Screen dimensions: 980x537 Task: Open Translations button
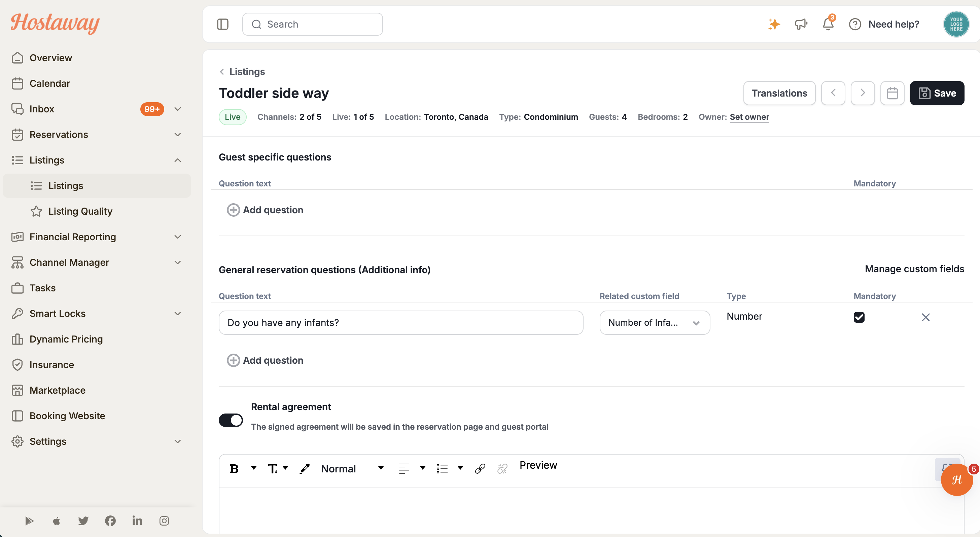point(779,93)
